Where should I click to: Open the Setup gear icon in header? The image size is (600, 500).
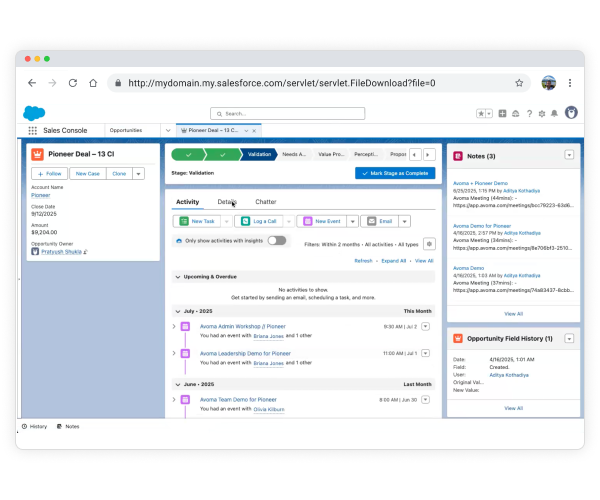pyautogui.click(x=542, y=114)
